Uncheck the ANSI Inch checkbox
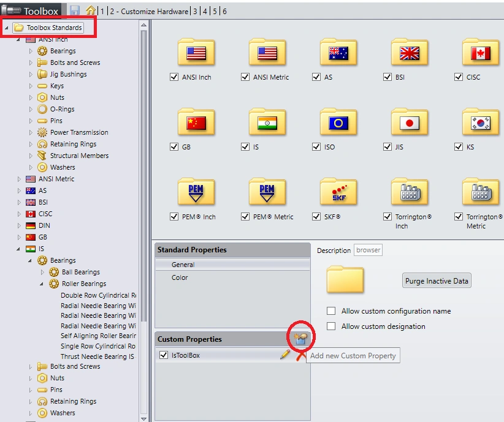 174,77
